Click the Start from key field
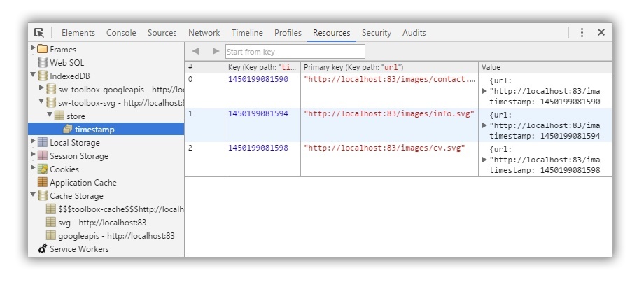The width and height of the screenshot is (644, 287). pyautogui.click(x=295, y=52)
